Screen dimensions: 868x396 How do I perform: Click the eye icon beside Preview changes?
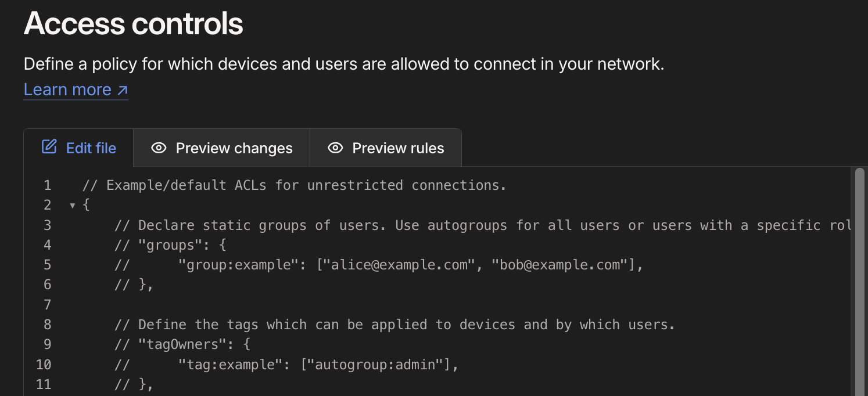point(159,148)
